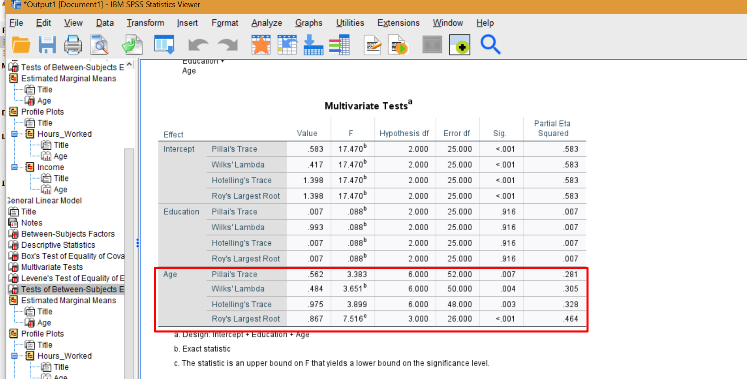Print the output with the printer icon
The height and width of the screenshot is (379, 747).
73,45
